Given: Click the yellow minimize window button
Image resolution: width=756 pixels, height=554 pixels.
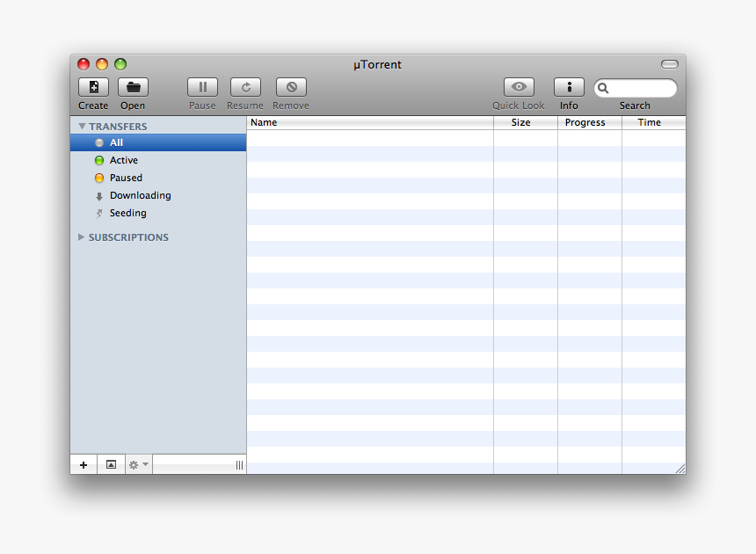Looking at the screenshot, I should click(x=102, y=64).
